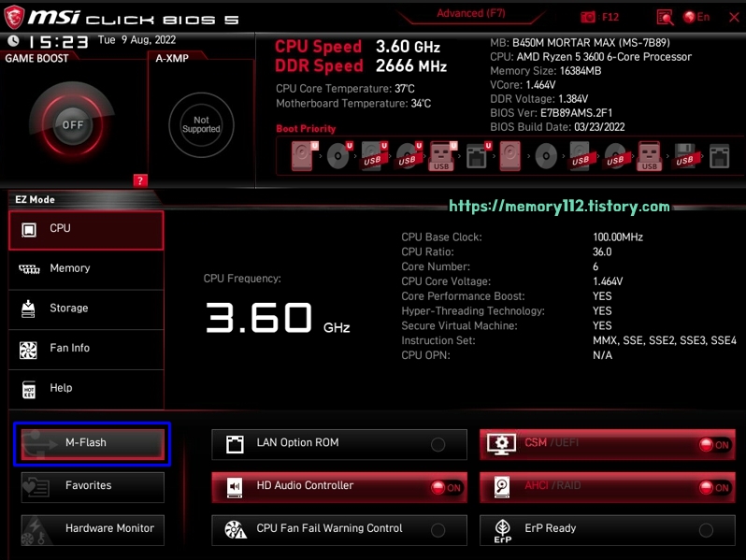This screenshot has height=560, width=746.
Task: Take a screenshot with the F12 camera icon
Action: (588, 17)
